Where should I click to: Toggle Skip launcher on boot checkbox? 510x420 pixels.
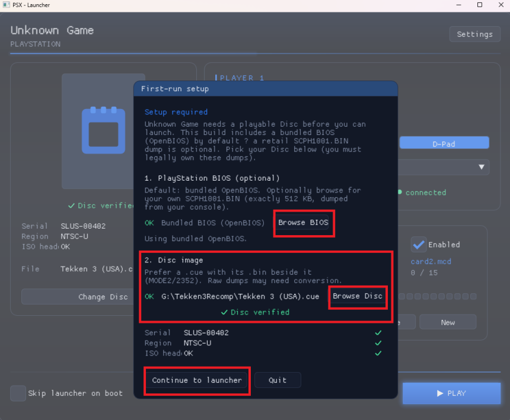18,393
